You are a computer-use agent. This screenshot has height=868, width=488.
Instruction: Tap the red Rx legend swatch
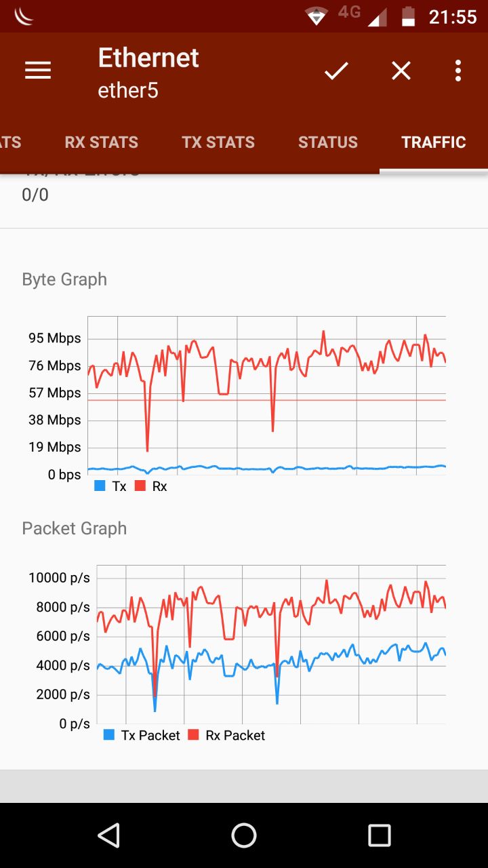tap(140, 486)
